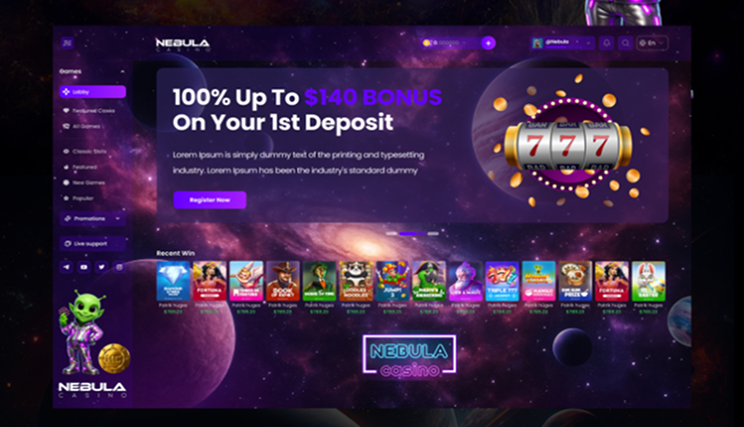744x427 pixels.
Task: Expand the Promotions dropdown
Action: click(x=93, y=218)
